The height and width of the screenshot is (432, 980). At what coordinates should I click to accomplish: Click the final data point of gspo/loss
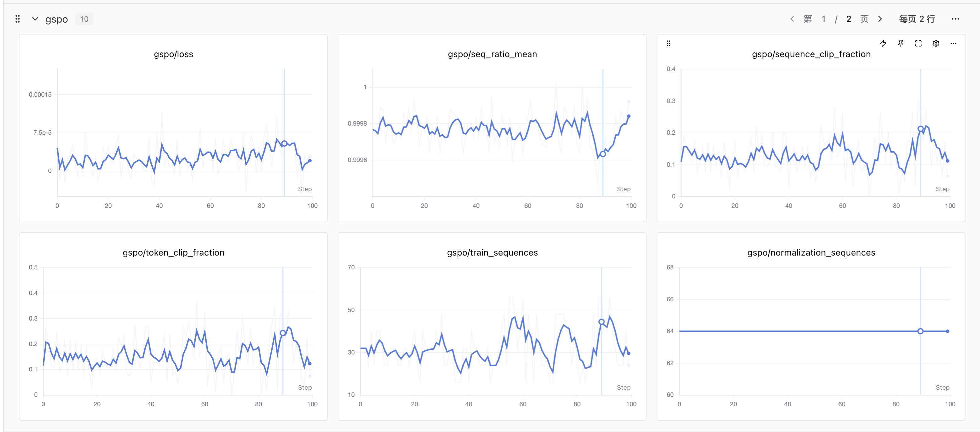(x=310, y=161)
